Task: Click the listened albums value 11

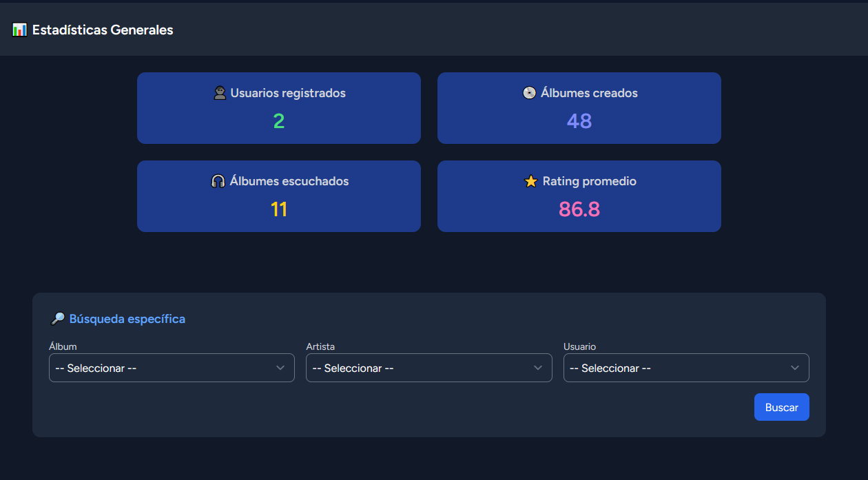Action: [x=278, y=209]
